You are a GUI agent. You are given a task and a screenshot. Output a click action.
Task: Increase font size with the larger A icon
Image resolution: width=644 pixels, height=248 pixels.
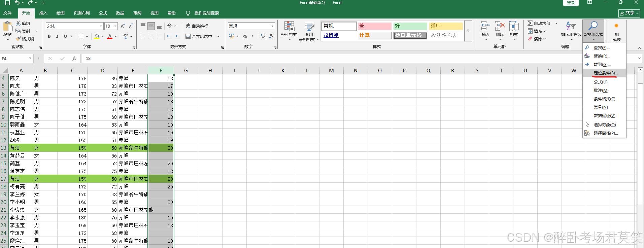pos(123,26)
